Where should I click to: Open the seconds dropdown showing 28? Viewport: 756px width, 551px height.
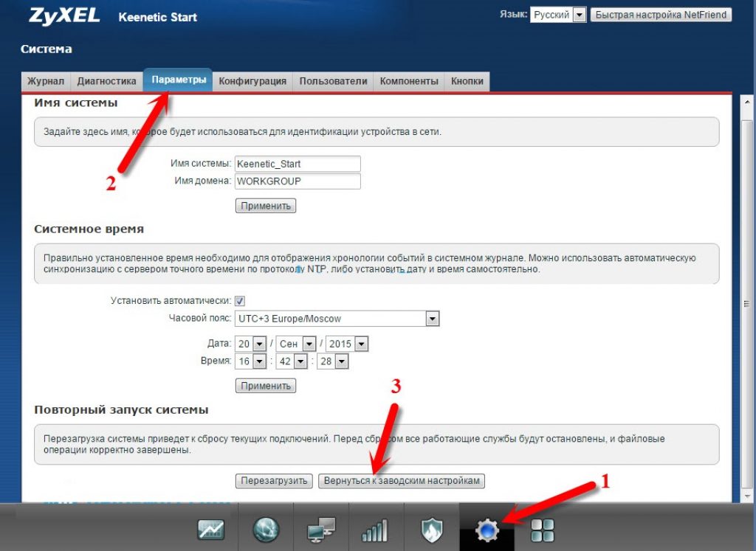tap(332, 361)
